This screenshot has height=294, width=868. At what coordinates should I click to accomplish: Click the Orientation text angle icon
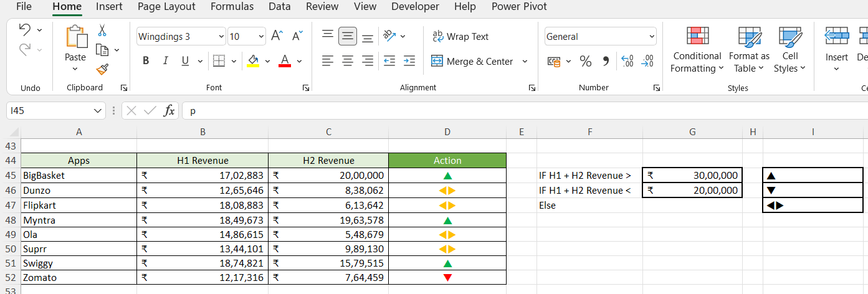[x=389, y=36]
